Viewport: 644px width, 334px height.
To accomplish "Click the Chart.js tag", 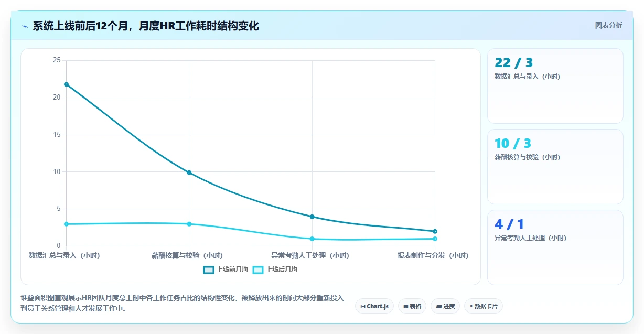I will pyautogui.click(x=374, y=306).
